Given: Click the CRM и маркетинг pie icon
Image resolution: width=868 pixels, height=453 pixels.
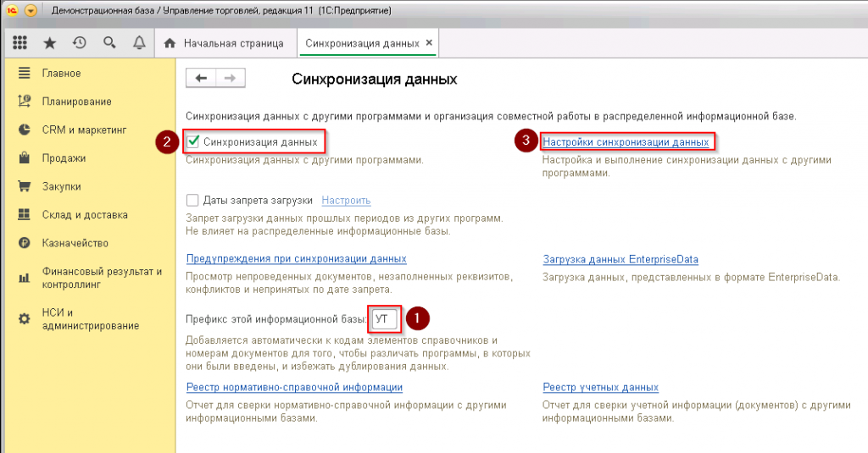Looking at the screenshot, I should 25,130.
